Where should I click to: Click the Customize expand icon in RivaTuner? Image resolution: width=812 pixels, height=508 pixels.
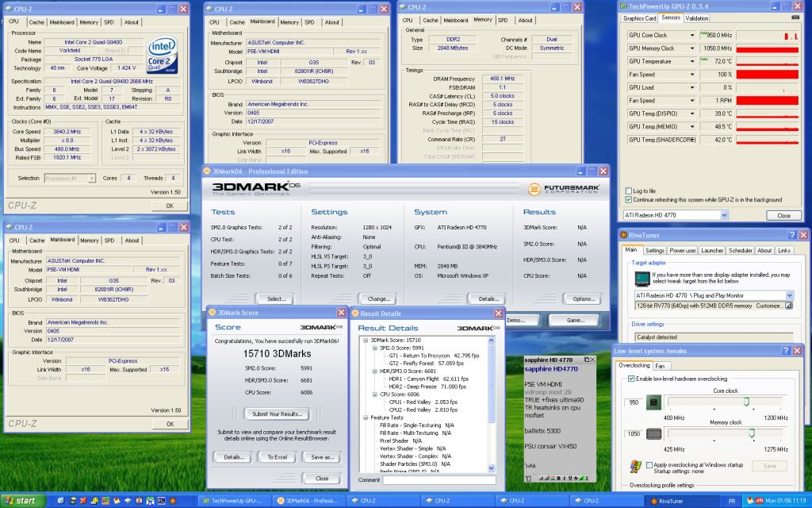coord(788,306)
